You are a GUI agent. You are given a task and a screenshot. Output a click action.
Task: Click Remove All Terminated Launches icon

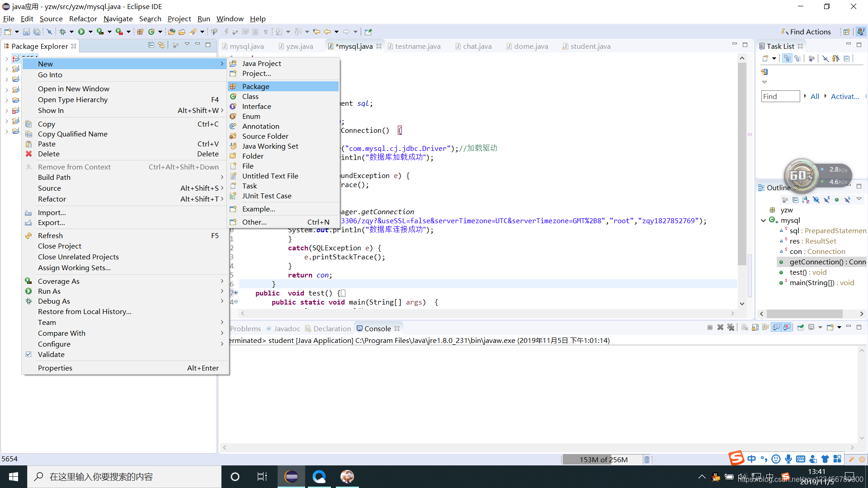click(x=731, y=328)
